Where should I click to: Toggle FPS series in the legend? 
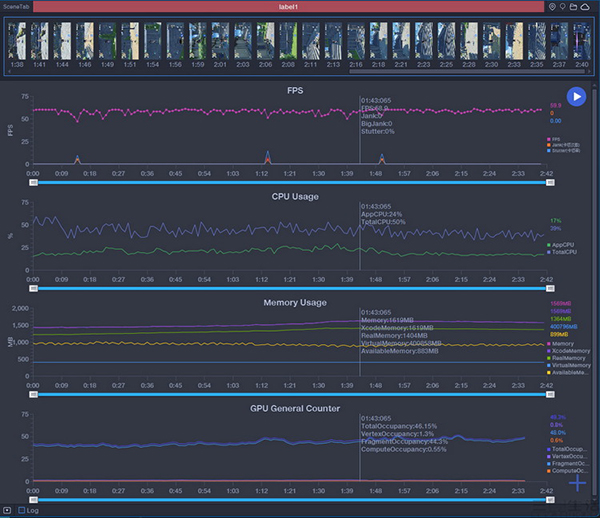555,139
